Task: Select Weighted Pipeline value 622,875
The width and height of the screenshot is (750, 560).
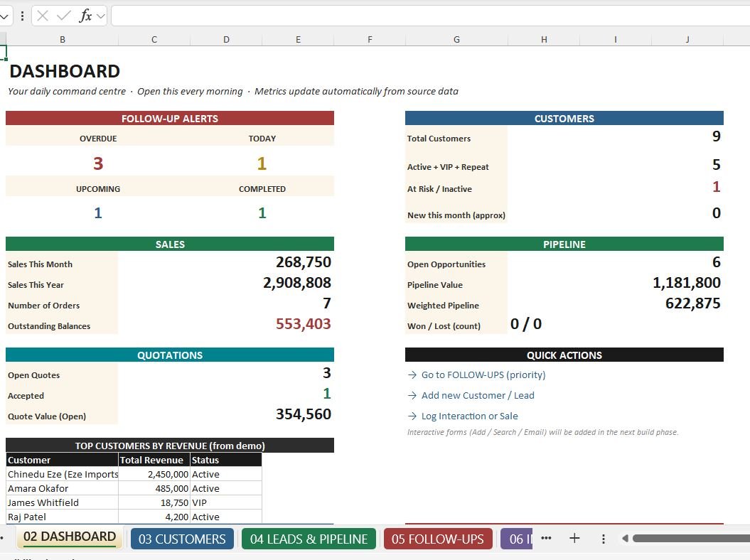Action: (x=692, y=303)
